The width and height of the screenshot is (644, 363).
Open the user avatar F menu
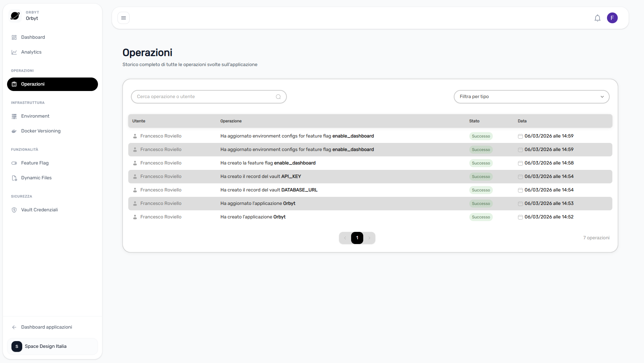pyautogui.click(x=612, y=18)
